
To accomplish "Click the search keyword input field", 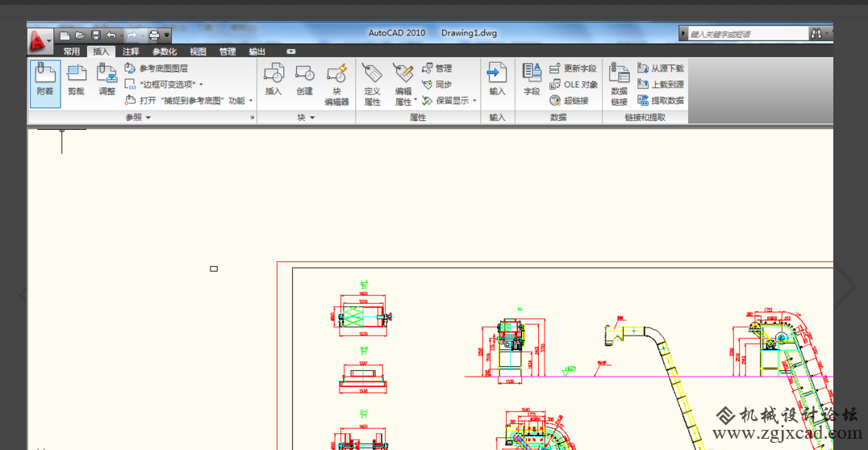I will [747, 34].
